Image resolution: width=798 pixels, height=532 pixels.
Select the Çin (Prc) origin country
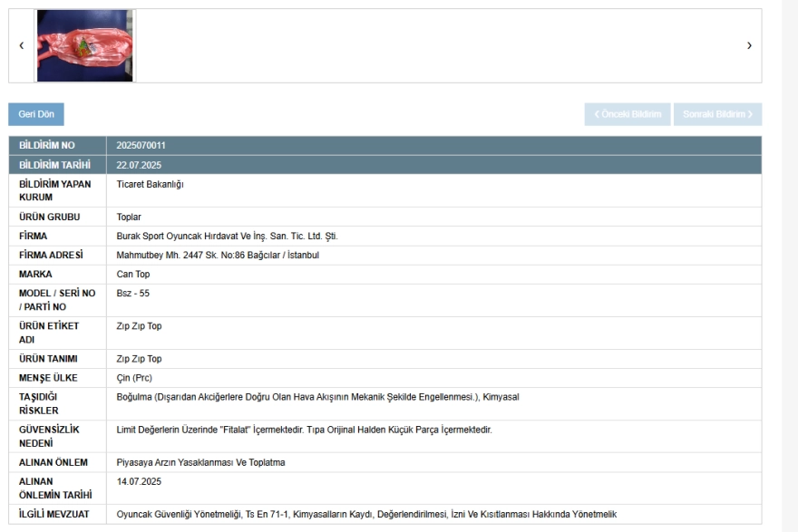(136, 378)
